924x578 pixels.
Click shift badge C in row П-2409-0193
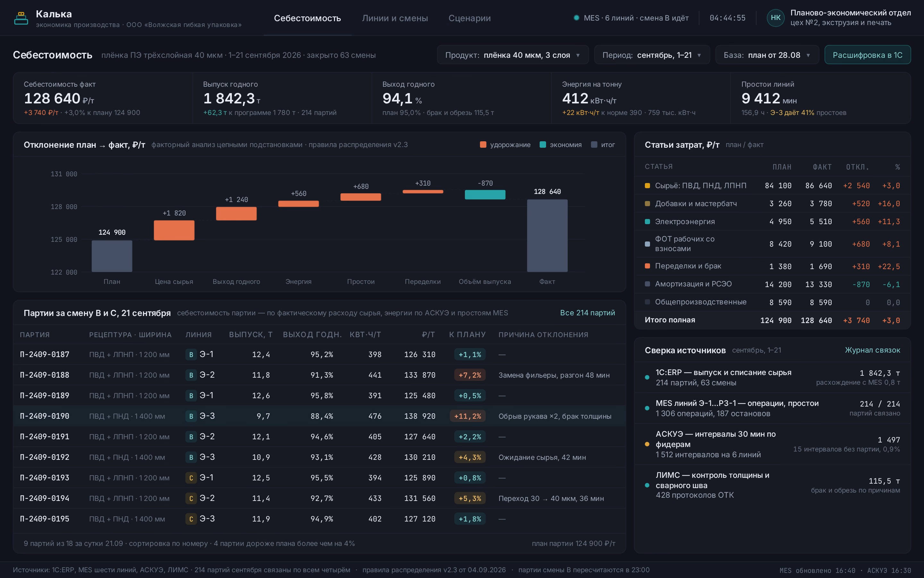(191, 478)
